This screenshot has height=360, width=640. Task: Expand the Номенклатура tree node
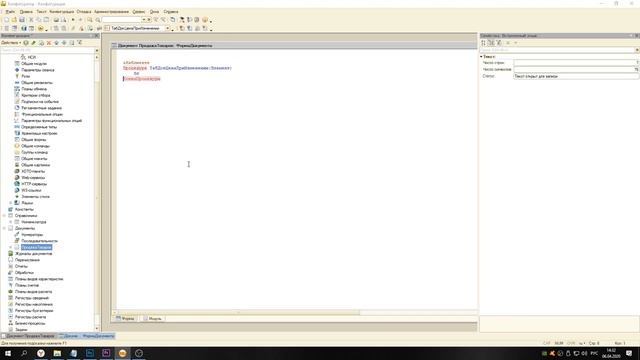click(x=11, y=222)
